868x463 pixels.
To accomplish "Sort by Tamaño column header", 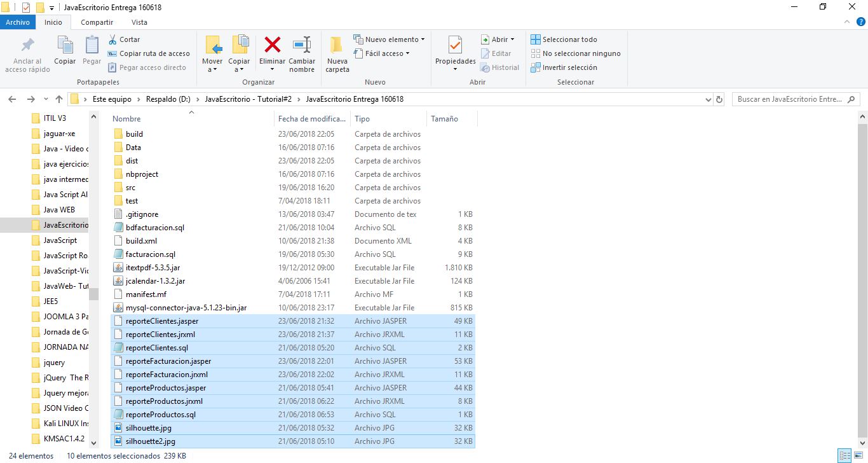I will click(x=452, y=118).
